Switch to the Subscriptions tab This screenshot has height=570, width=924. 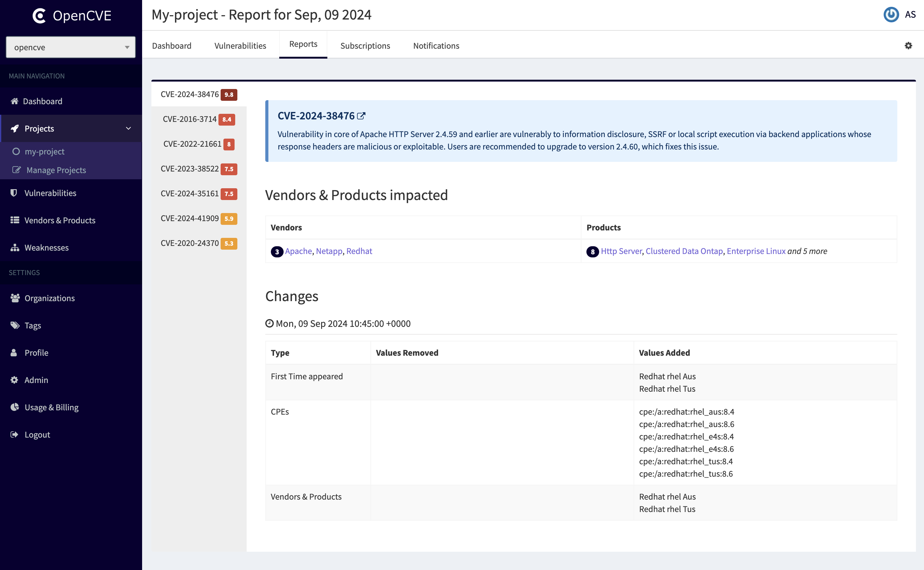point(365,46)
